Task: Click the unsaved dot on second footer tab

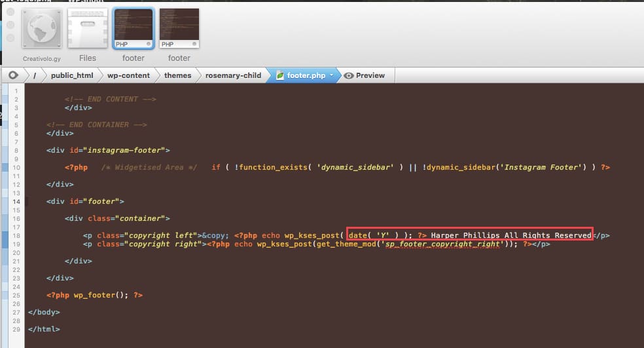Action: tap(194, 44)
